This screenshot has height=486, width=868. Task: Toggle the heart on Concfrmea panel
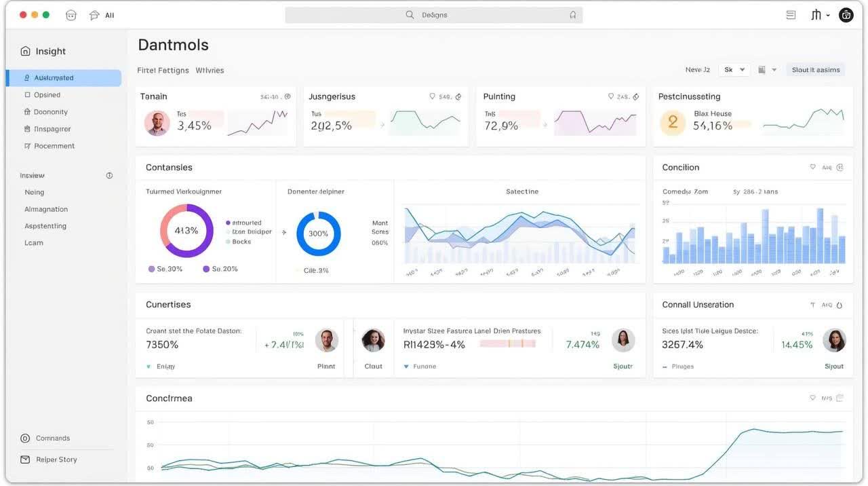tap(812, 398)
